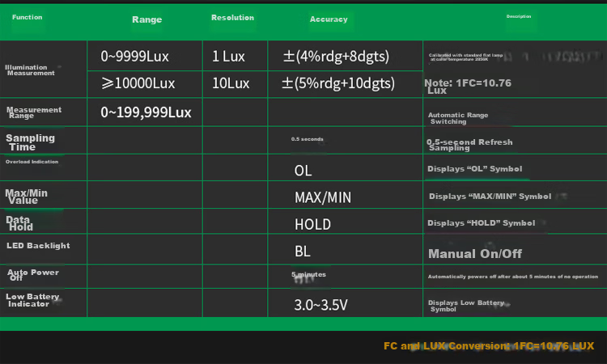Click the 'Displays "HOLD" Symbol' description
Viewport: 607px width, 364px height.
pyautogui.click(x=482, y=222)
